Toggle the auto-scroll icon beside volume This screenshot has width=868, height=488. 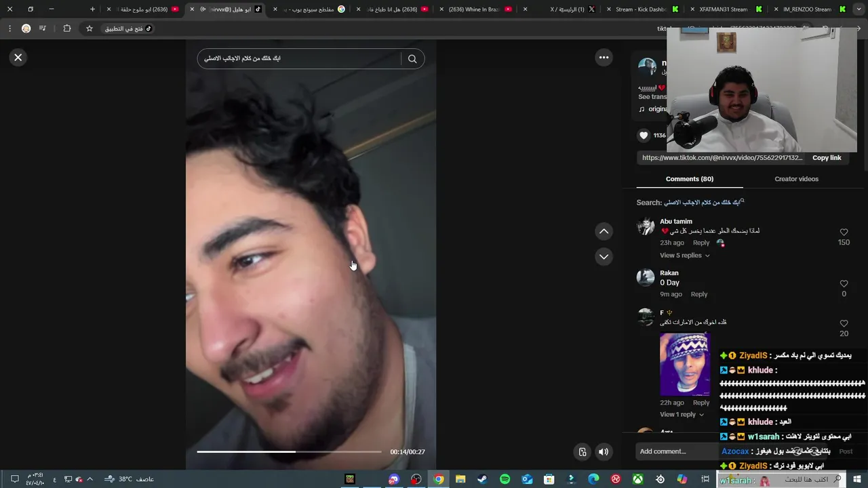pyautogui.click(x=582, y=451)
